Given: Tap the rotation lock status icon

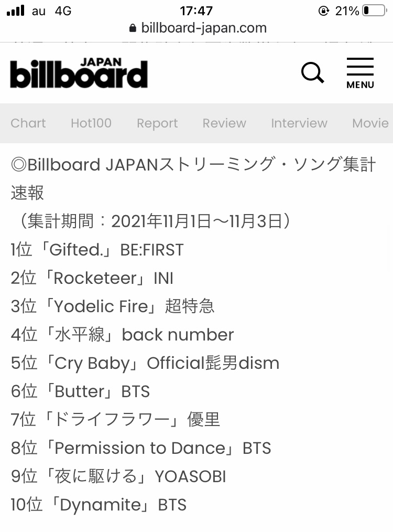Looking at the screenshot, I should click(323, 11).
